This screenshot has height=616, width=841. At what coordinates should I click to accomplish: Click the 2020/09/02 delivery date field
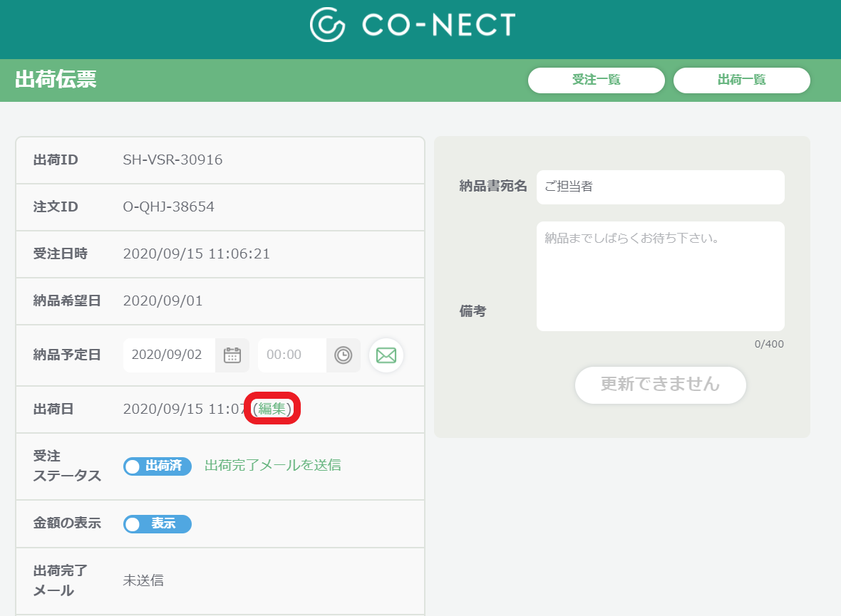tap(169, 355)
